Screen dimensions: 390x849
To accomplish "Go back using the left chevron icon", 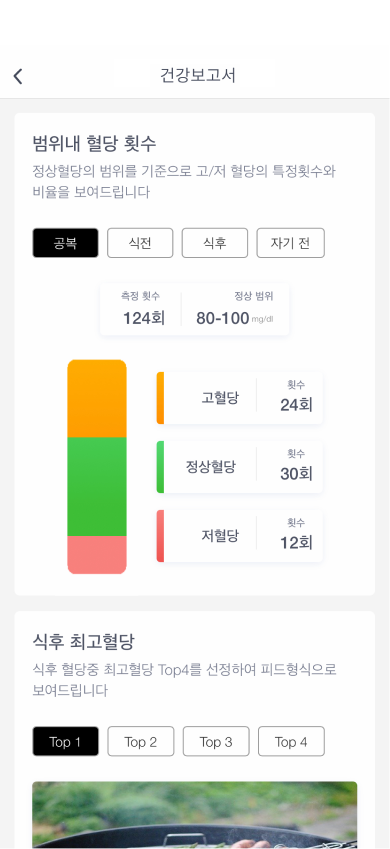I will 18,76.
